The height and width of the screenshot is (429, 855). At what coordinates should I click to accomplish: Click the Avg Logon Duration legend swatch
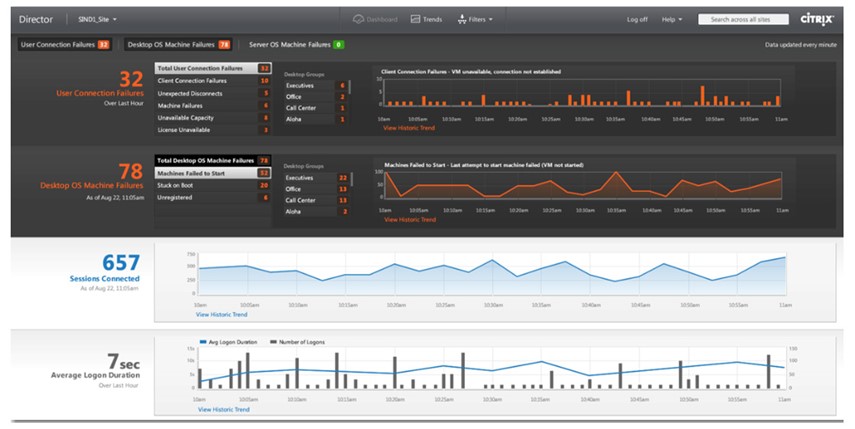[x=203, y=342]
